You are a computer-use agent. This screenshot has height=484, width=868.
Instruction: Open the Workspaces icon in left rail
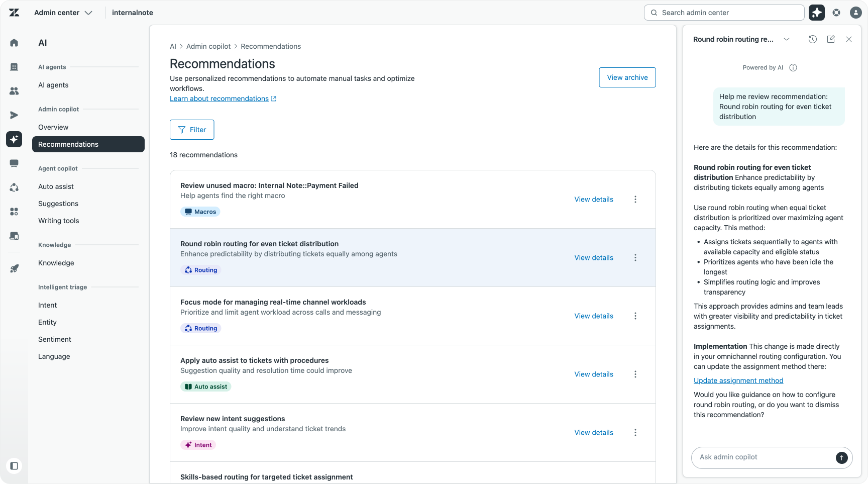point(14,163)
